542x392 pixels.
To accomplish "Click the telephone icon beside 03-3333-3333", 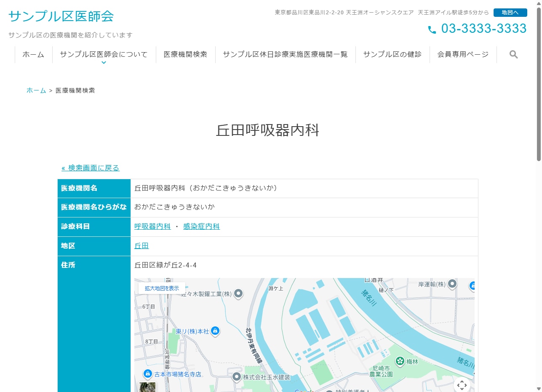I will [x=432, y=29].
